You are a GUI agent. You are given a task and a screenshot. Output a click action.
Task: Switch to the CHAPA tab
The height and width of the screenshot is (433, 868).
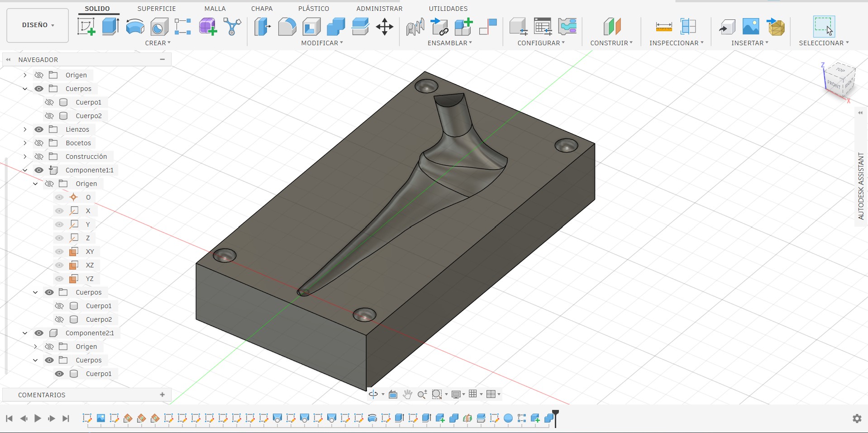point(262,9)
